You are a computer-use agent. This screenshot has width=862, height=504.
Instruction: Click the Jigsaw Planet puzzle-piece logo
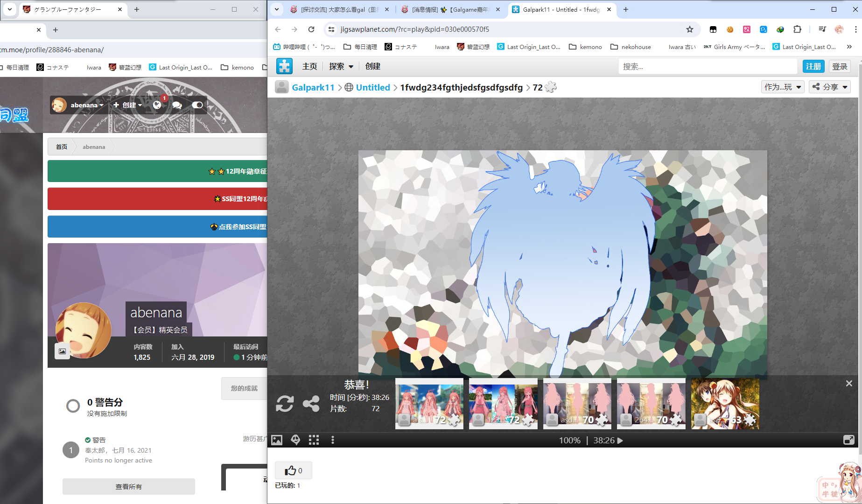284,66
